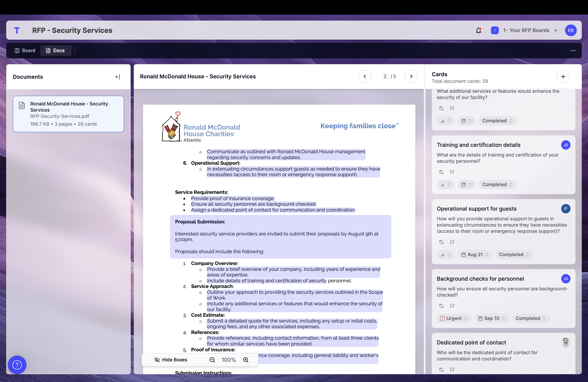This screenshot has height=382, width=588.
Task: Zoom in the document view
Action: click(x=246, y=360)
